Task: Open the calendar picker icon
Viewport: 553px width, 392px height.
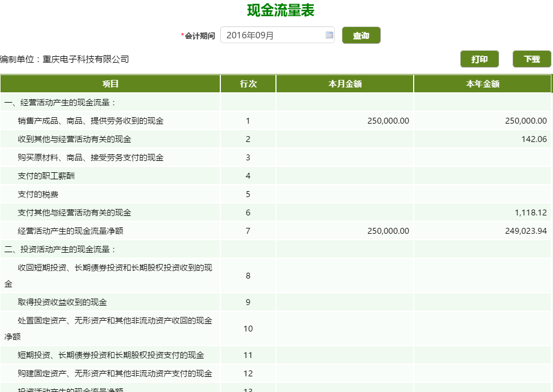Action: coord(329,35)
